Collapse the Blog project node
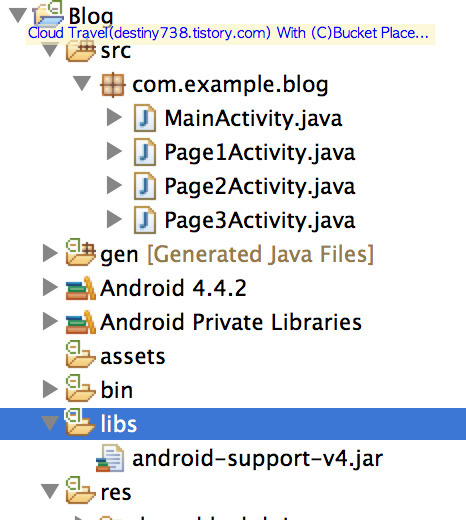 (18, 15)
